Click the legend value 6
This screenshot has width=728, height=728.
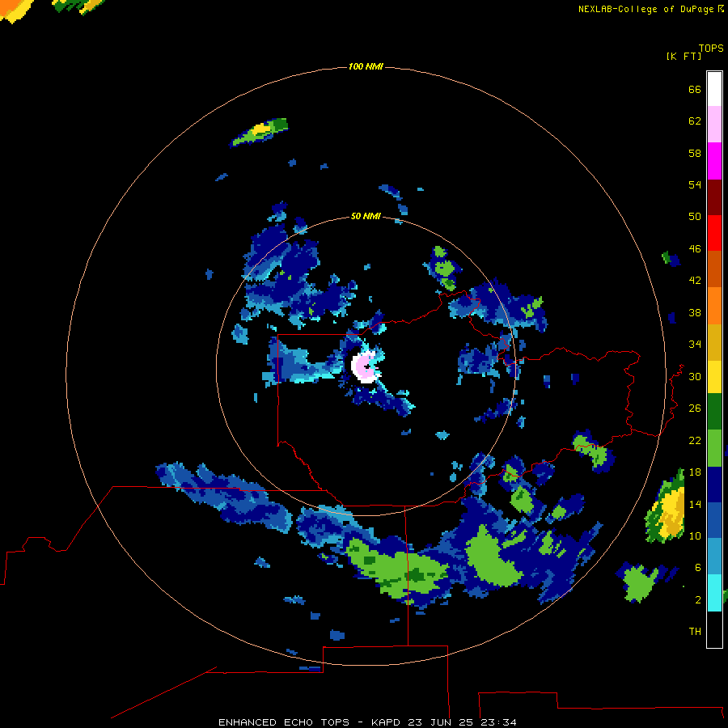tap(698, 568)
